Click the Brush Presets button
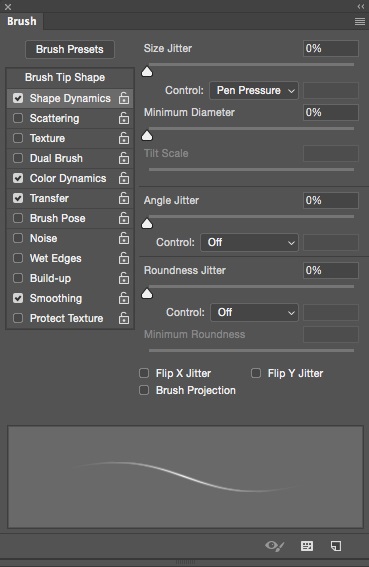369x567 pixels. pyautogui.click(x=70, y=49)
